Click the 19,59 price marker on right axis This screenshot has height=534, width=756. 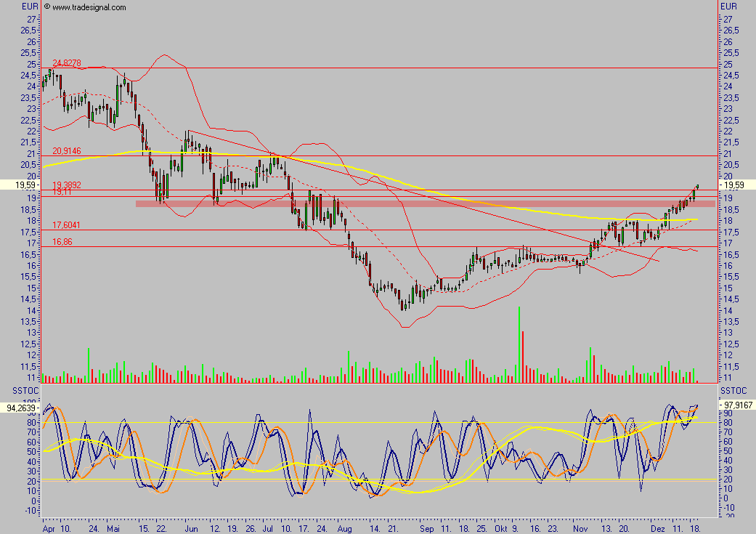pos(733,185)
